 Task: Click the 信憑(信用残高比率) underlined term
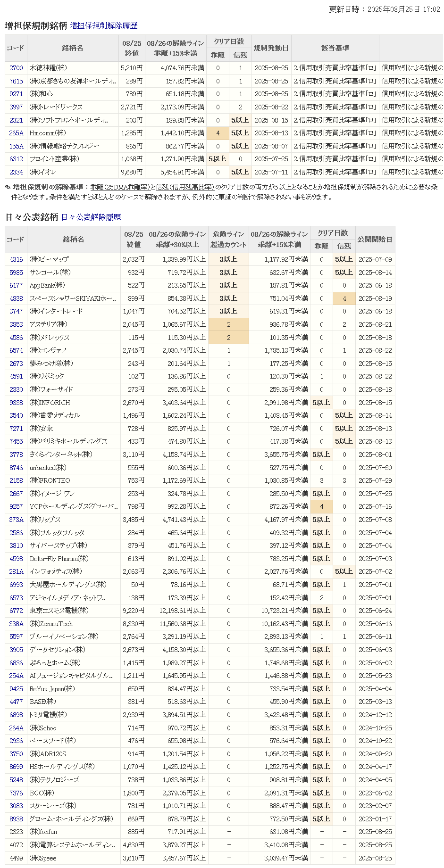click(185, 187)
